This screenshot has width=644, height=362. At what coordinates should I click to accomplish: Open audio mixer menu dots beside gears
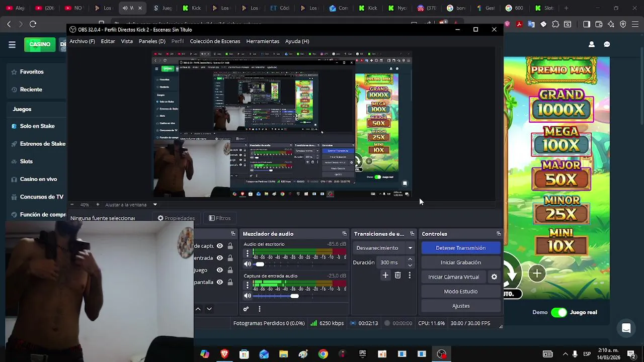(260, 309)
